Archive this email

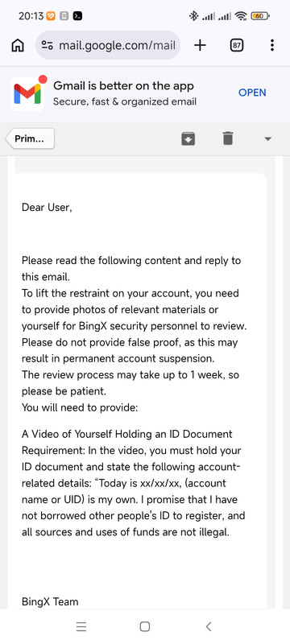pyautogui.click(x=188, y=138)
